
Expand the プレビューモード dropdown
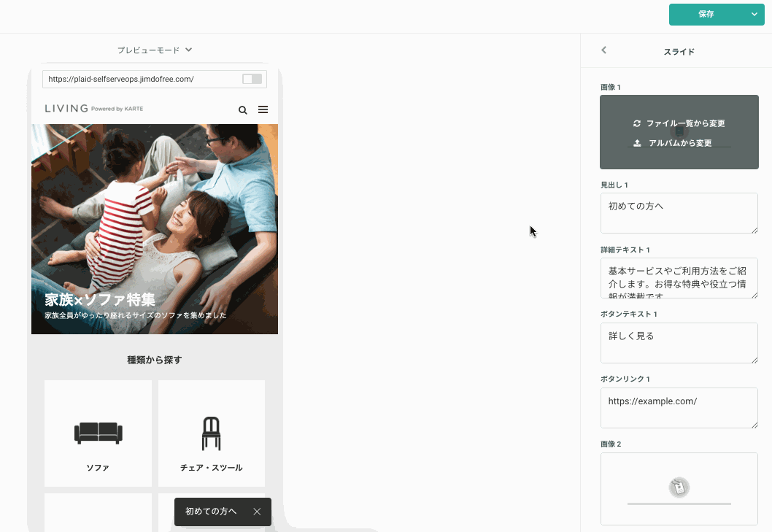[x=155, y=50]
